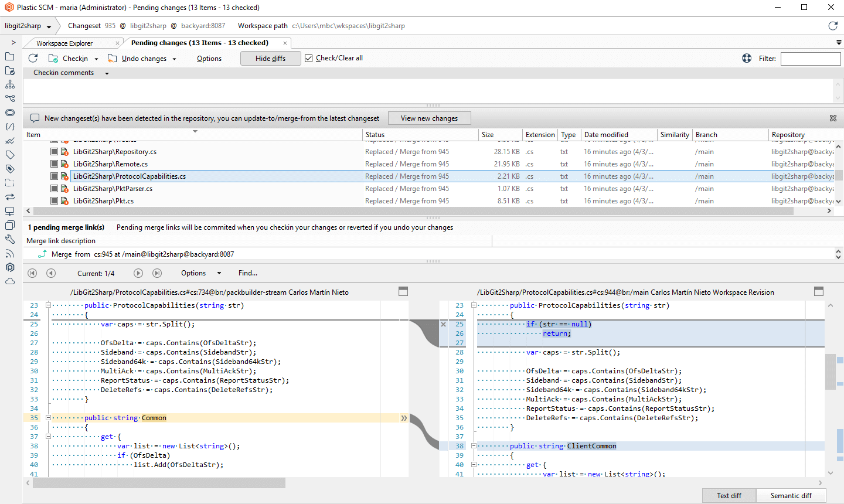Click Undo changes button
This screenshot has height=504, width=844.
(x=138, y=59)
